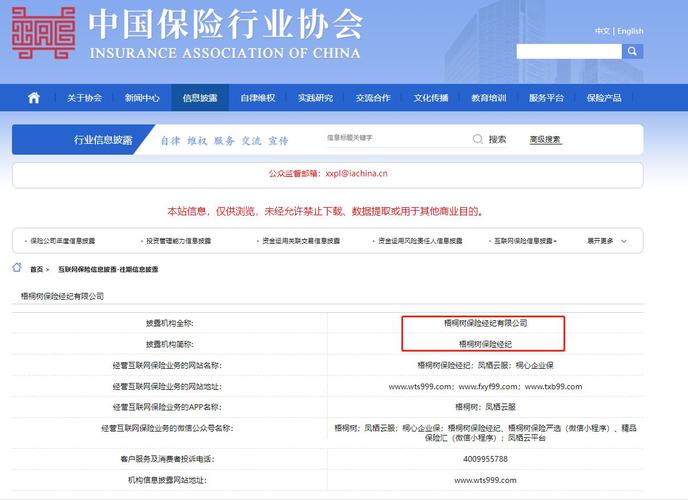Switch language to English
Screen dimensions: 688x500
tap(631, 31)
